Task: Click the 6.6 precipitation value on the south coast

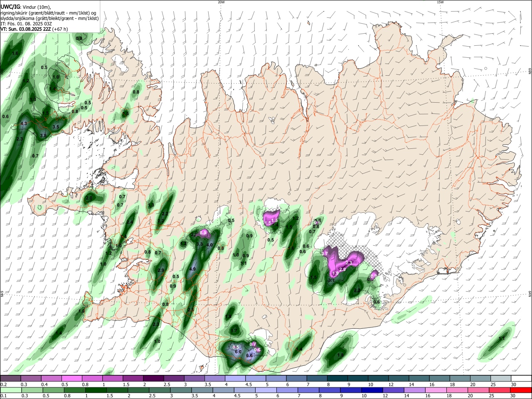Action: pyautogui.click(x=249, y=355)
